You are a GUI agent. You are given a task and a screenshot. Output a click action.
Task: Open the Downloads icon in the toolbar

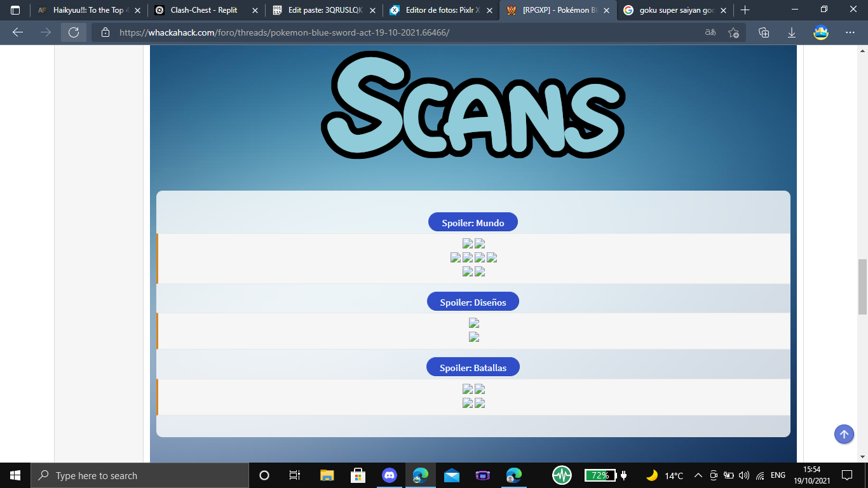[792, 32]
